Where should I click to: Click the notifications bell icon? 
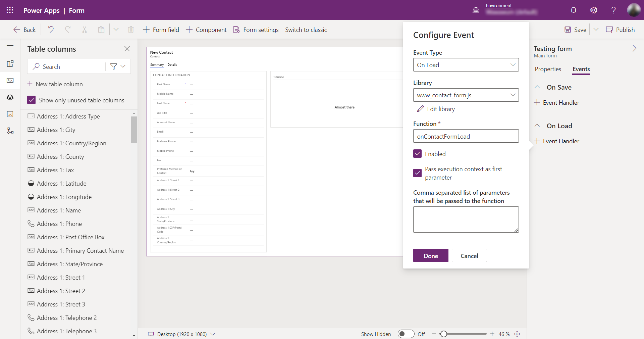573,10
